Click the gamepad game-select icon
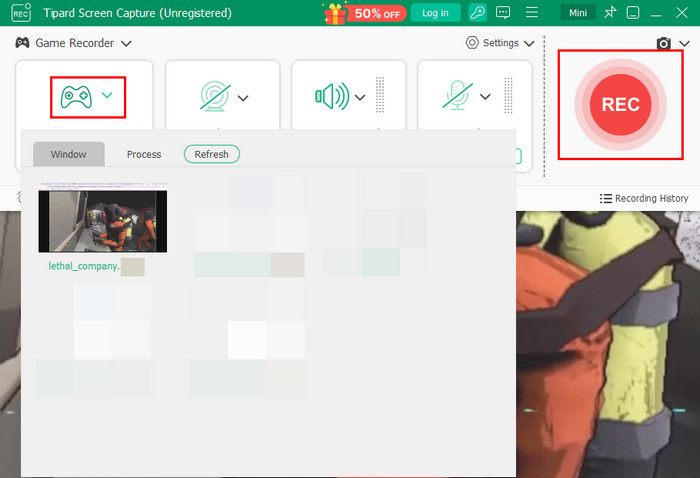Image resolution: width=700 pixels, height=478 pixels. tap(76, 97)
